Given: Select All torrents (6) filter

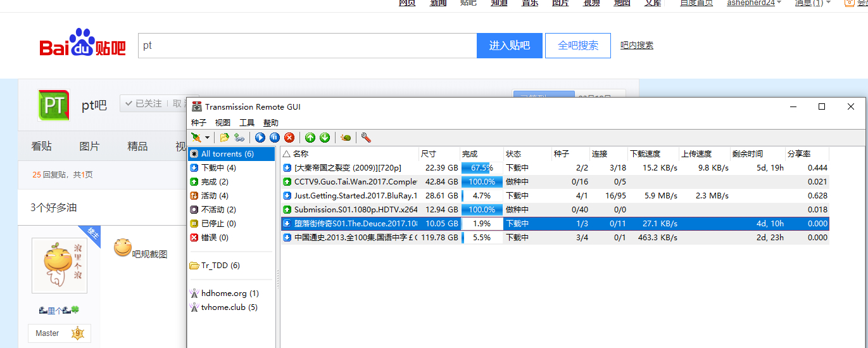Looking at the screenshot, I should [x=232, y=153].
